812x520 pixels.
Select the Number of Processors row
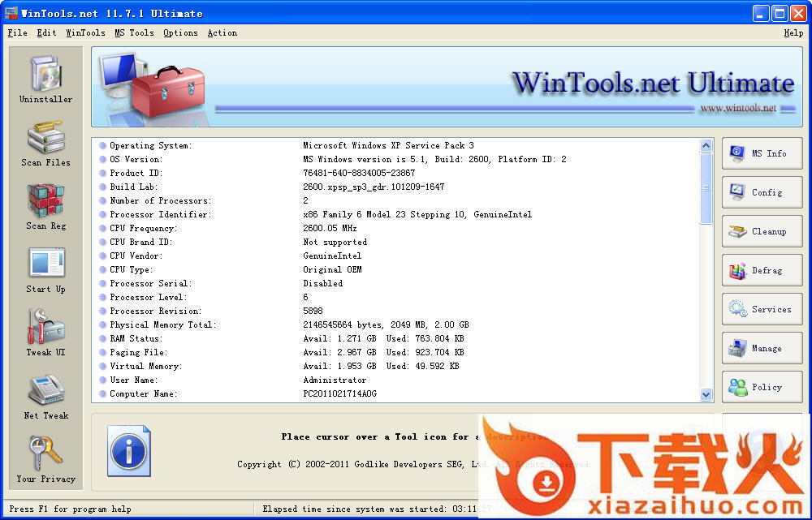[395, 200]
